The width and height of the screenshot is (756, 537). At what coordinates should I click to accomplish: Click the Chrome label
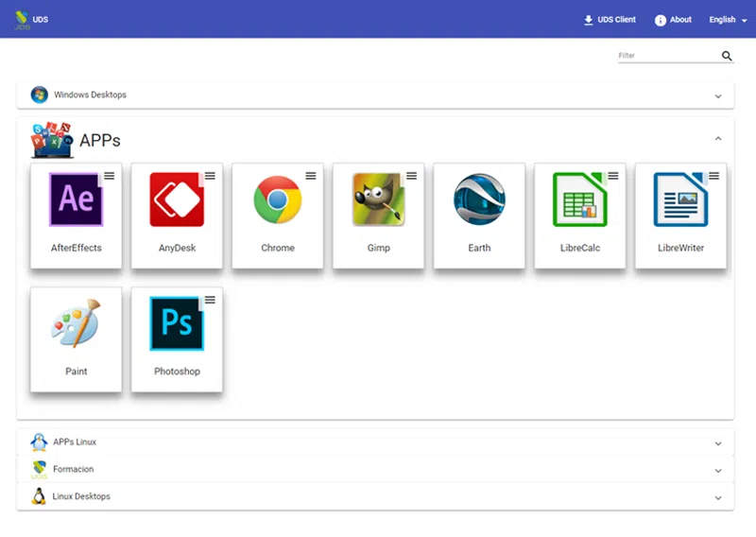(278, 248)
